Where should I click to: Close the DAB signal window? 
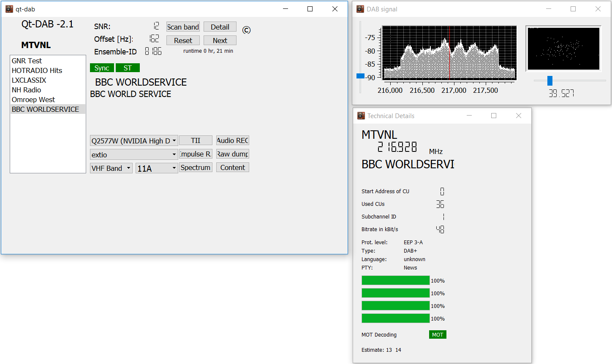(x=598, y=9)
